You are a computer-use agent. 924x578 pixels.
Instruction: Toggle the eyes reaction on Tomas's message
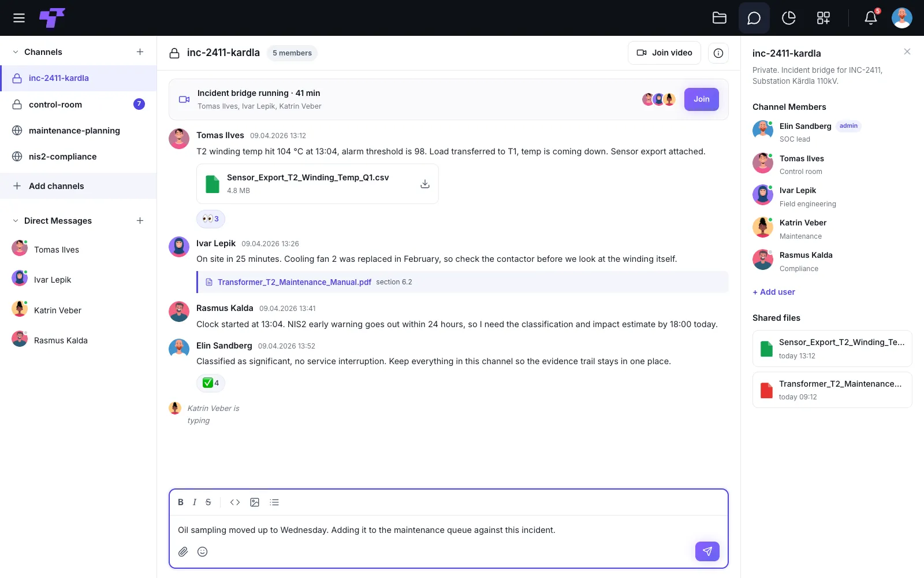pyautogui.click(x=211, y=219)
